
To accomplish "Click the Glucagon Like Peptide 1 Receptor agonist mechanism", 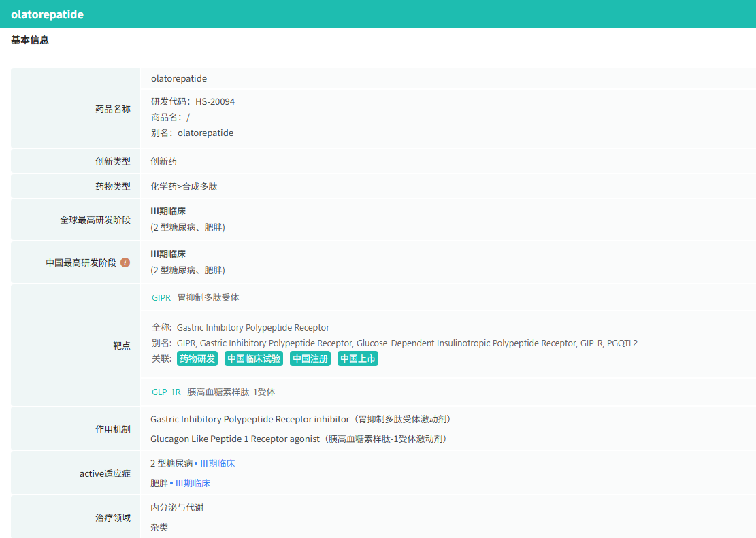I will (x=298, y=439).
